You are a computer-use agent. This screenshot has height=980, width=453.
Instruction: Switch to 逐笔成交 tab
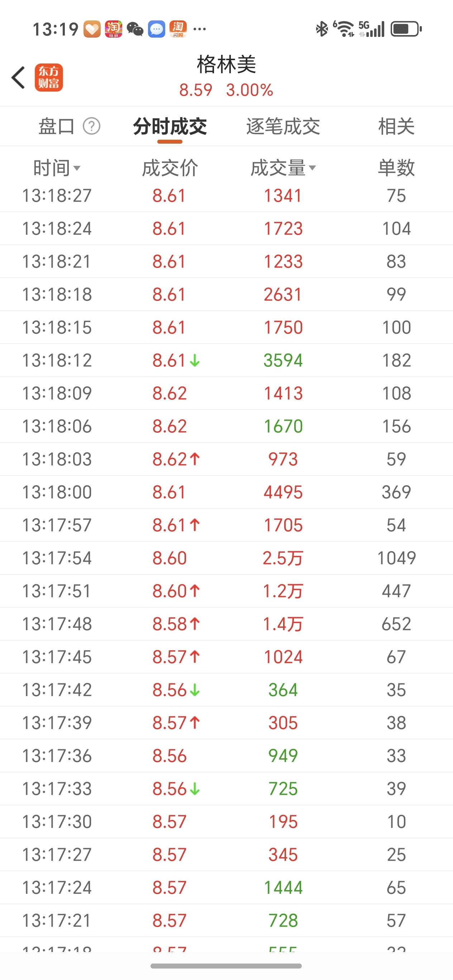click(x=283, y=126)
